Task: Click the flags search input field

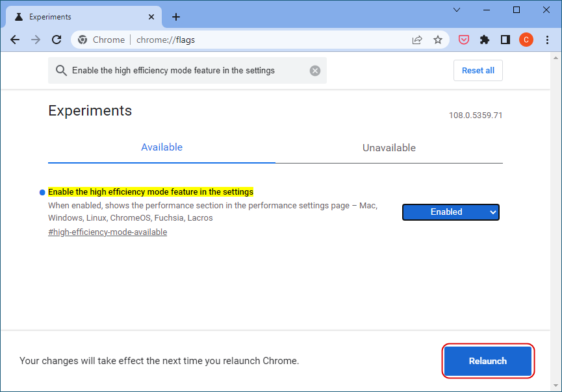Action: [x=188, y=71]
